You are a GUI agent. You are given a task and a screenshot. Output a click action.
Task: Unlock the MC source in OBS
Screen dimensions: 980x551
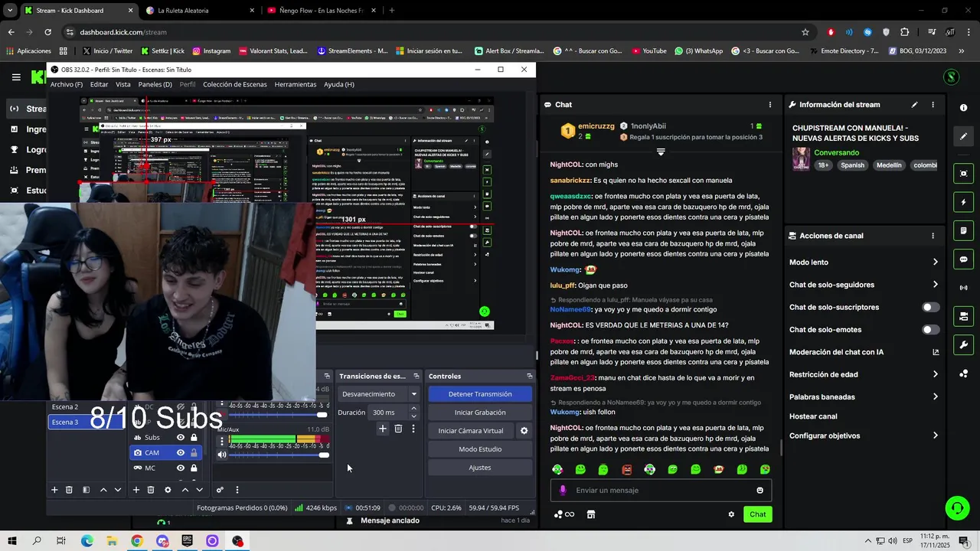[194, 468]
